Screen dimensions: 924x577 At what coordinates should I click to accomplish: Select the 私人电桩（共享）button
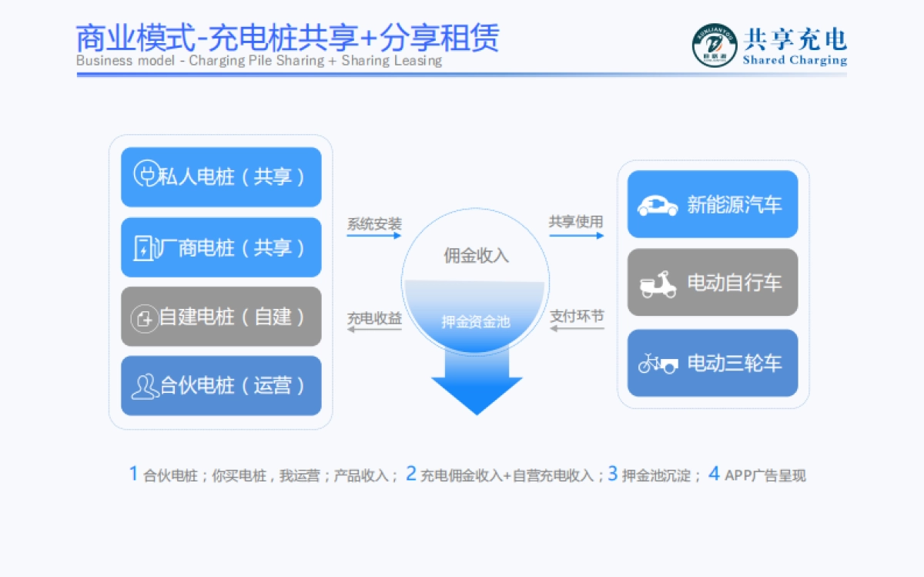pyautogui.click(x=221, y=176)
